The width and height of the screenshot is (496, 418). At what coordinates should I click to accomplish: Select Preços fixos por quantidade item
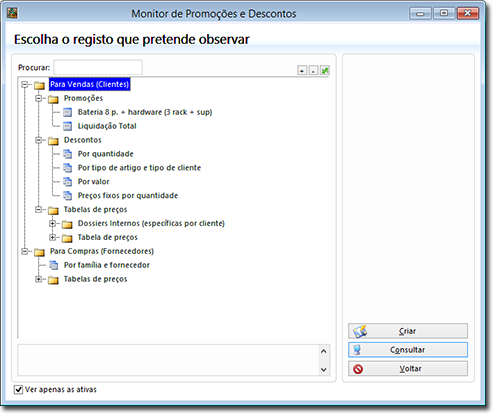point(128,196)
